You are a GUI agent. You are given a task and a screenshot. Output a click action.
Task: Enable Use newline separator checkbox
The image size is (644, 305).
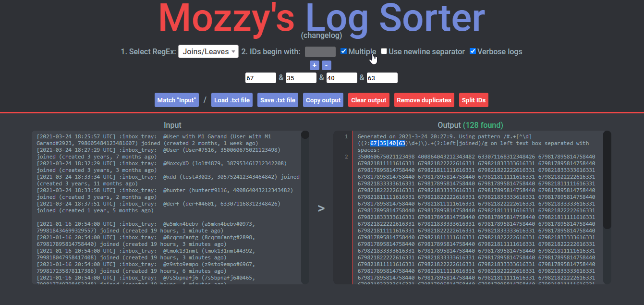tap(384, 51)
